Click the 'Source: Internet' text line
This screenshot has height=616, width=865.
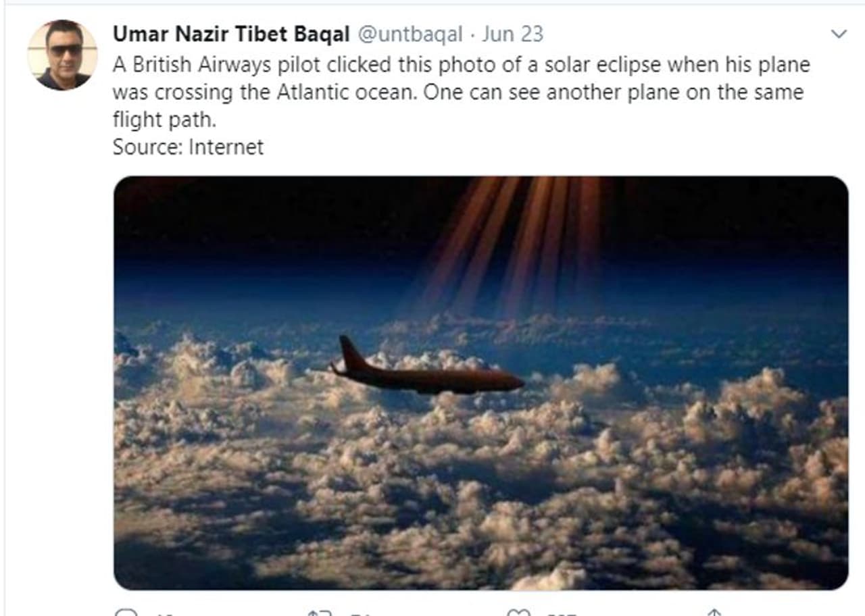[188, 147]
